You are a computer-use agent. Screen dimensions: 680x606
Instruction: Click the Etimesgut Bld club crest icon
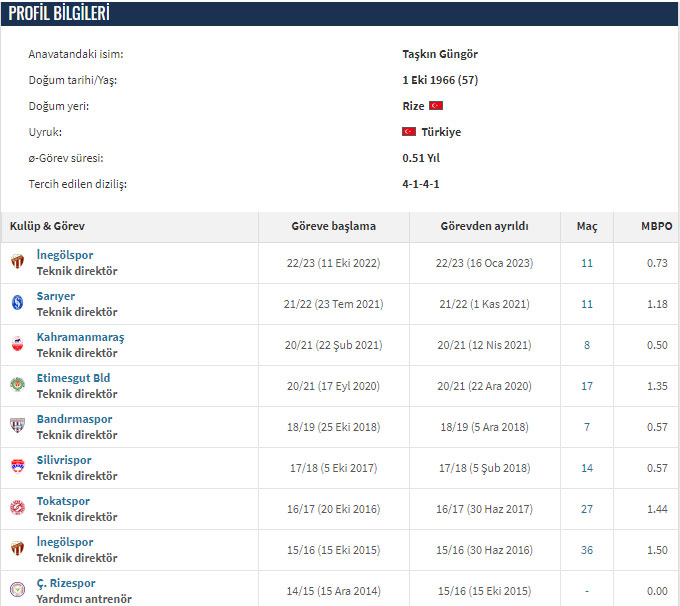point(17,385)
